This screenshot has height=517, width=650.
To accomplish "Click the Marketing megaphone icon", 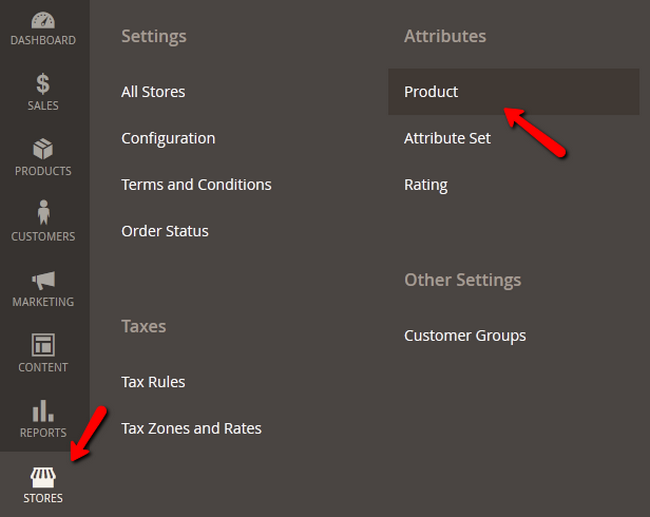I will point(43,280).
